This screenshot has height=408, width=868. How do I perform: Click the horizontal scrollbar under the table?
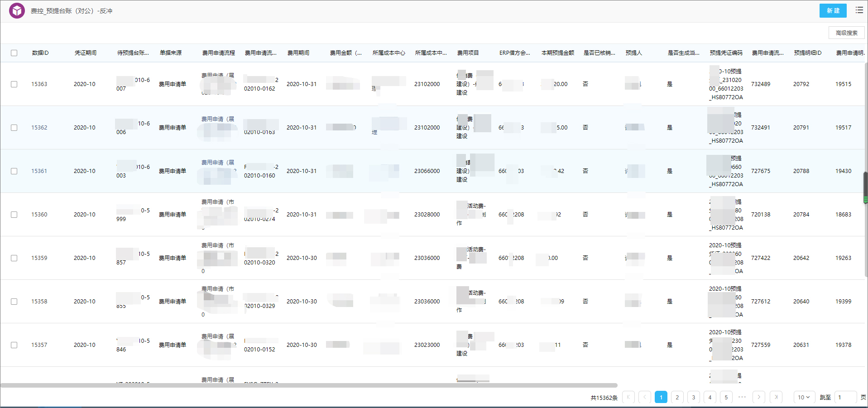click(309, 385)
